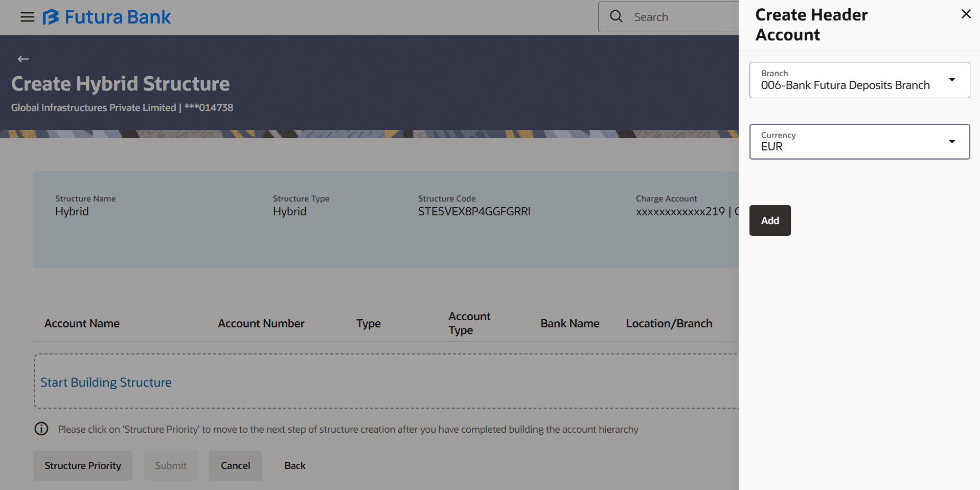This screenshot has width=980, height=490.
Task: Click the Cancel button
Action: pyautogui.click(x=235, y=465)
